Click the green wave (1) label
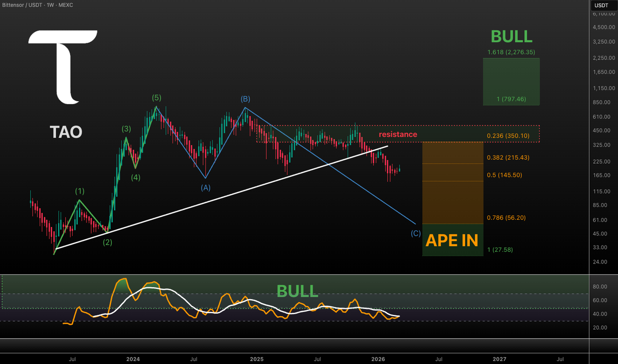The image size is (618, 364). click(79, 191)
